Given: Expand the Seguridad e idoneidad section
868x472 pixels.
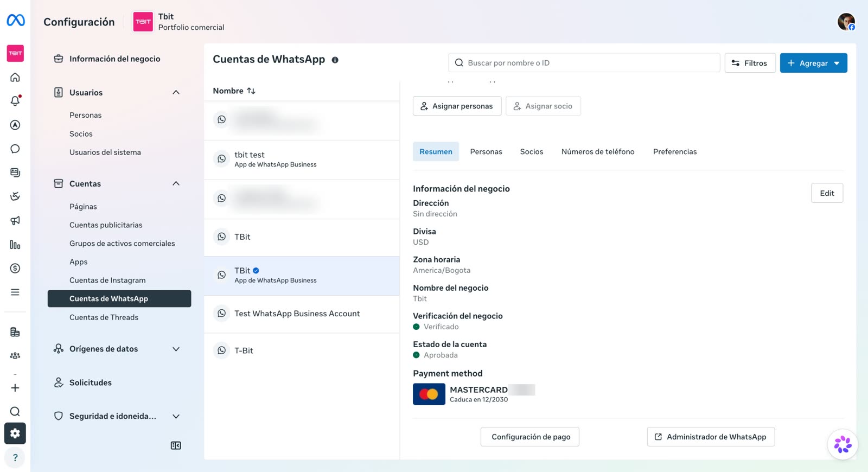Looking at the screenshot, I should (x=176, y=416).
